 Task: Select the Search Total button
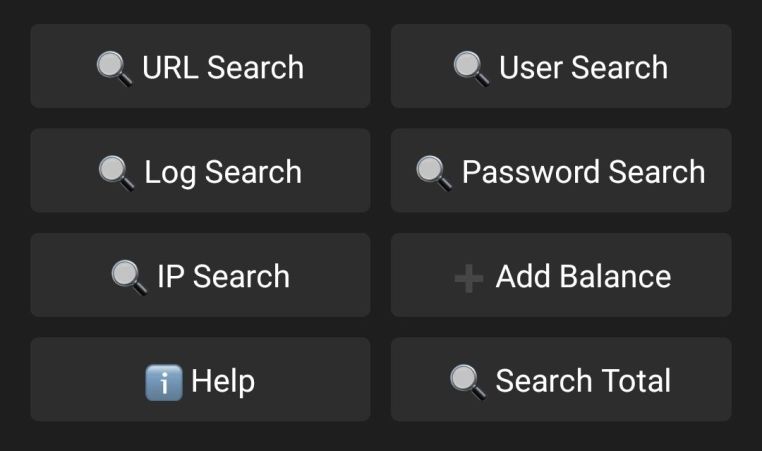pyautogui.click(x=561, y=380)
